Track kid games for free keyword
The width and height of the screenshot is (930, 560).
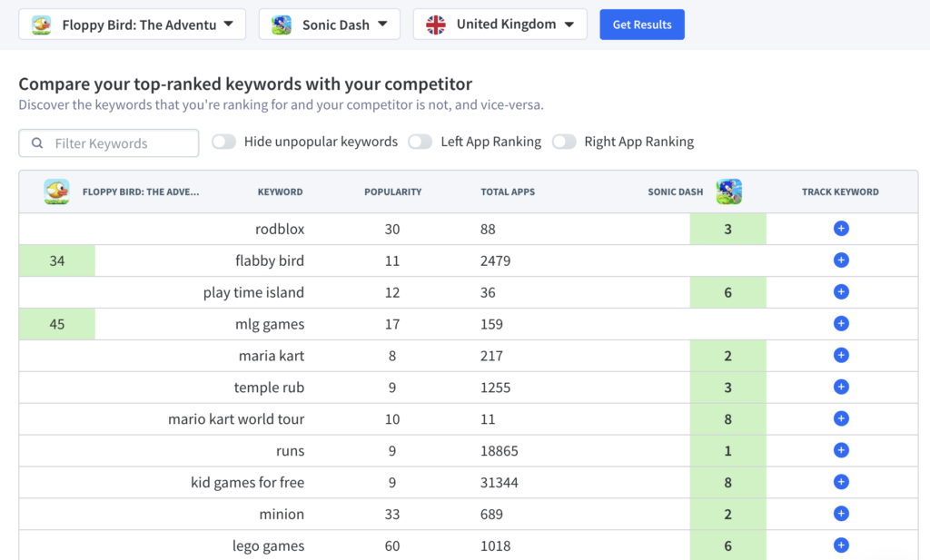pyautogui.click(x=840, y=482)
